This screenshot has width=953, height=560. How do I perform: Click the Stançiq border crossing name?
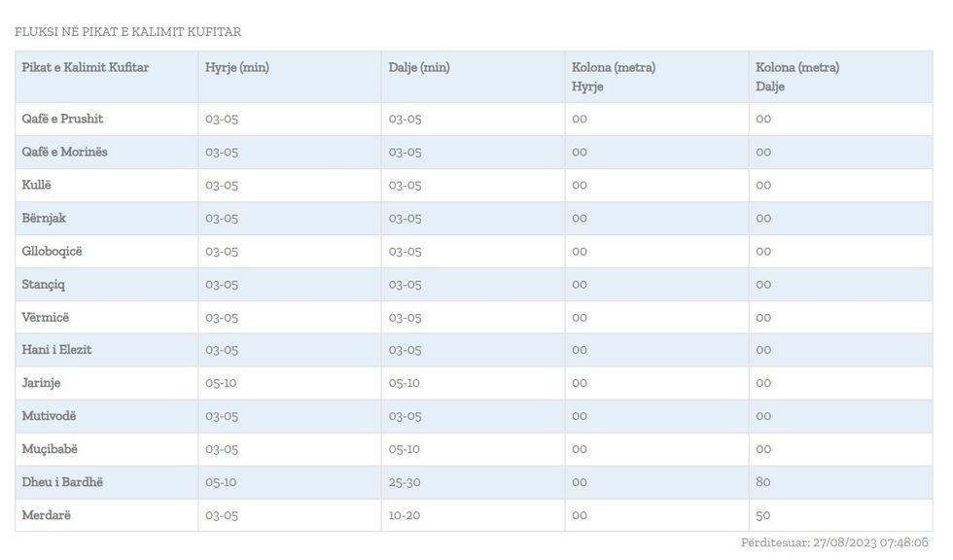pos(44,284)
